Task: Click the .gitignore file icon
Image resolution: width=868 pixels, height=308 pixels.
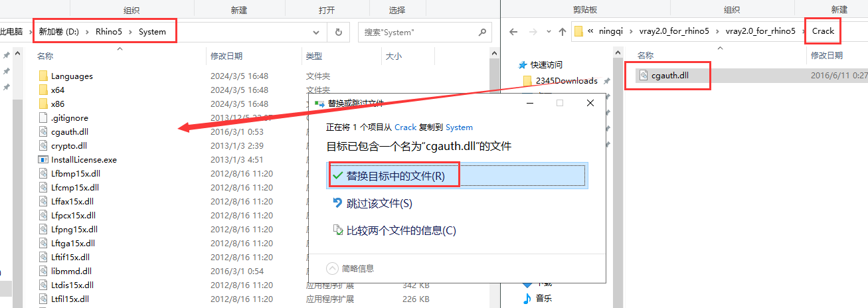Action: (x=43, y=117)
